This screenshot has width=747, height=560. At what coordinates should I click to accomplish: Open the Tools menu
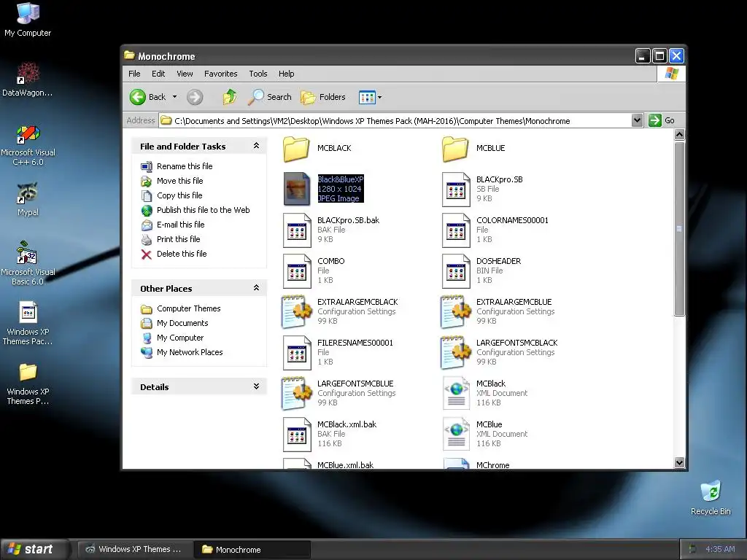pyautogui.click(x=258, y=74)
